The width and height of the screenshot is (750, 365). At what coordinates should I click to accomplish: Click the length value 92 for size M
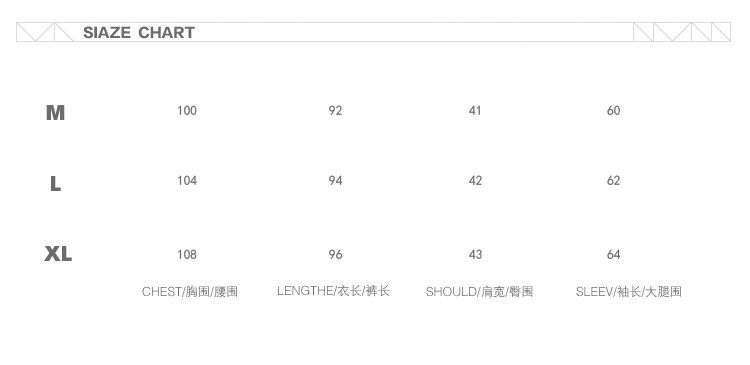click(335, 111)
